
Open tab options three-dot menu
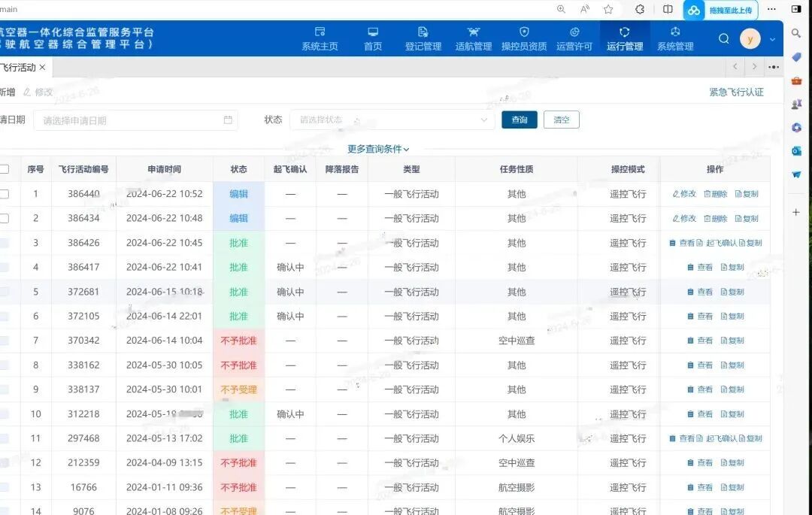click(x=774, y=67)
